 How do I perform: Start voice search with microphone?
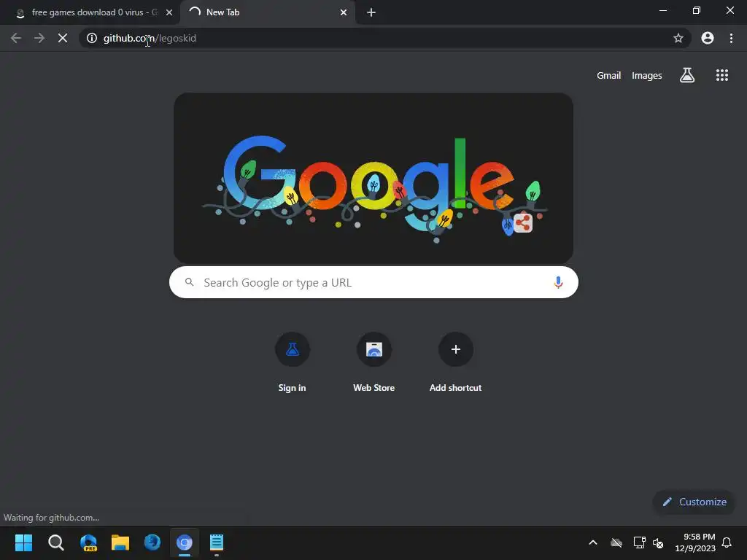(558, 282)
